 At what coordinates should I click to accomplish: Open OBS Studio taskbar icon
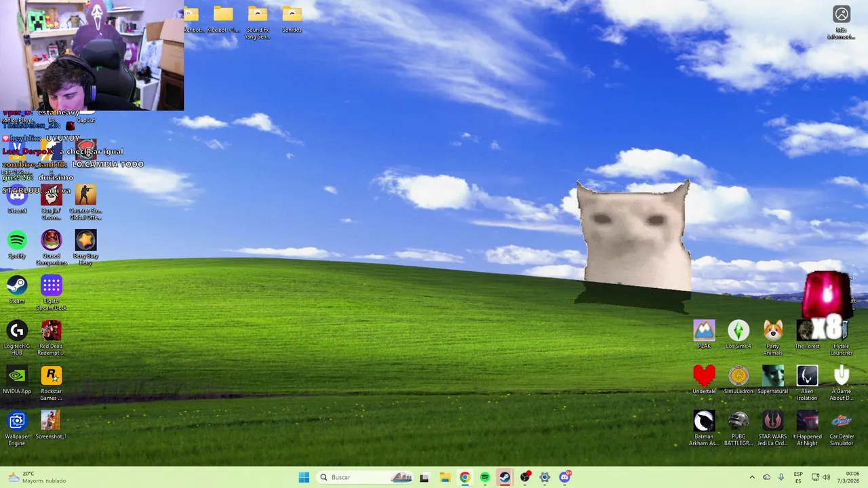tap(525, 477)
